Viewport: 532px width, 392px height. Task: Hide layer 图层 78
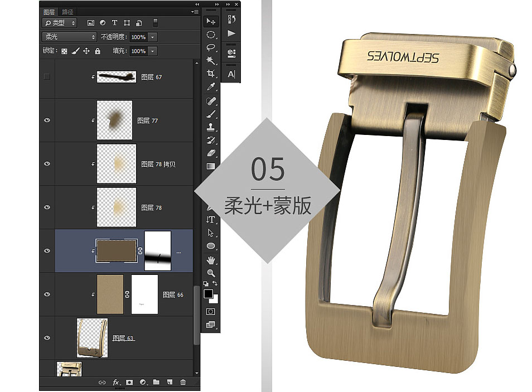coord(47,207)
